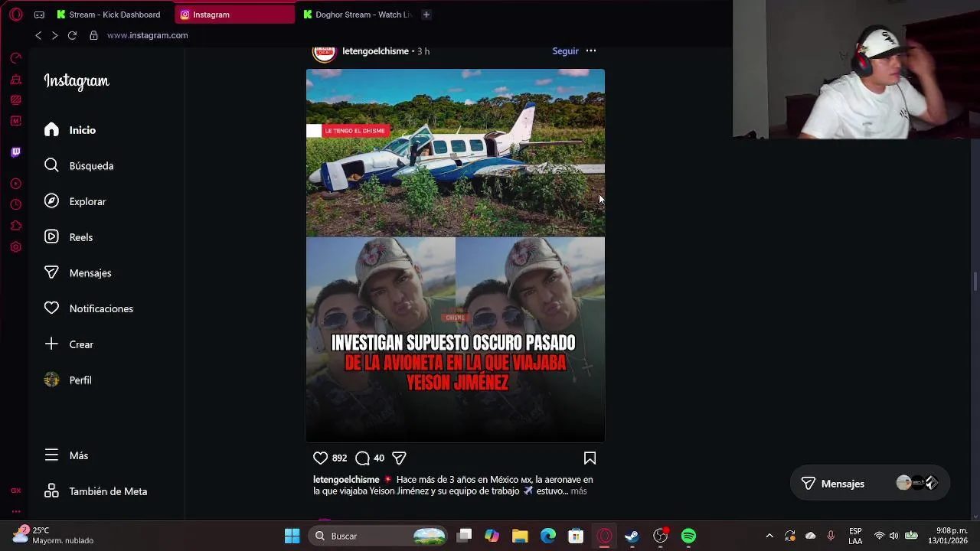Open File Explorer from taskbar
Viewport: 980px width, 551px height.
click(520, 536)
